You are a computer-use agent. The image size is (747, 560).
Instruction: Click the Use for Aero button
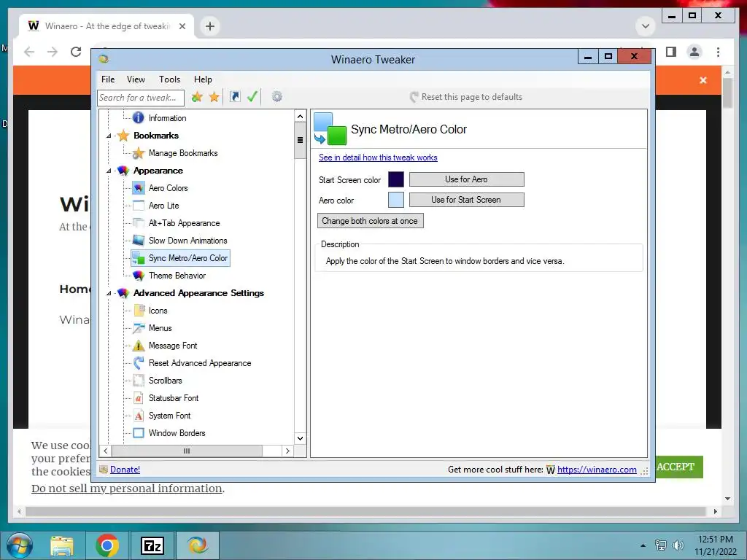point(466,179)
